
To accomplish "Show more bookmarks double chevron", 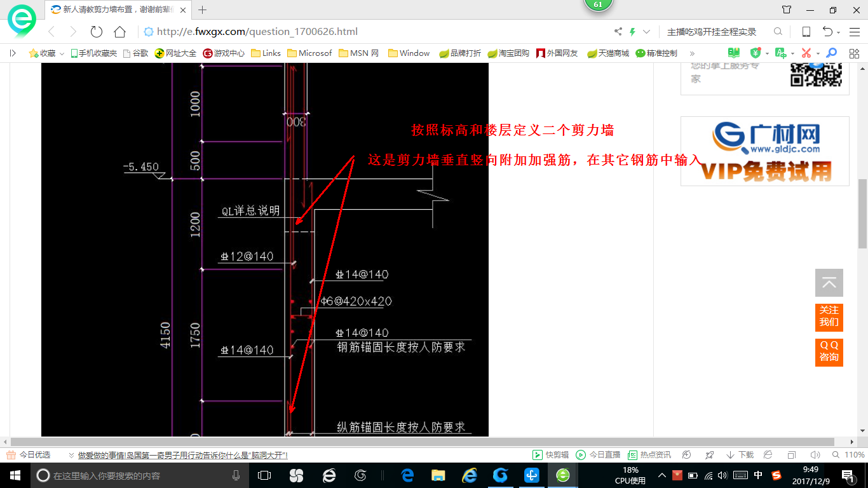I will pyautogui.click(x=692, y=53).
